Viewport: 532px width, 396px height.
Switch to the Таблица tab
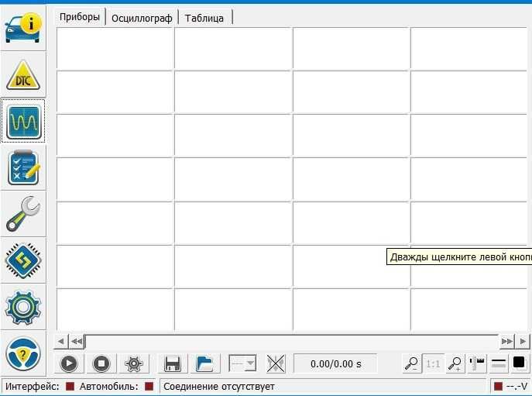pos(204,18)
